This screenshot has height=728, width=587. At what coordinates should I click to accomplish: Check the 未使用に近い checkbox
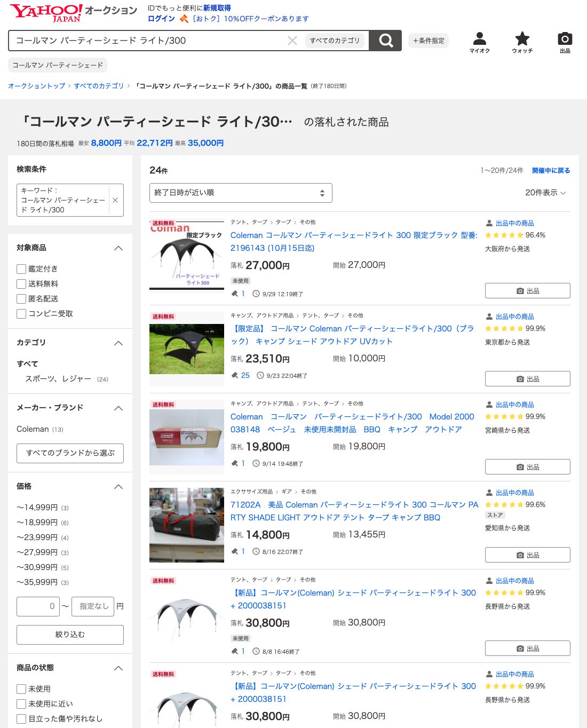click(x=21, y=704)
